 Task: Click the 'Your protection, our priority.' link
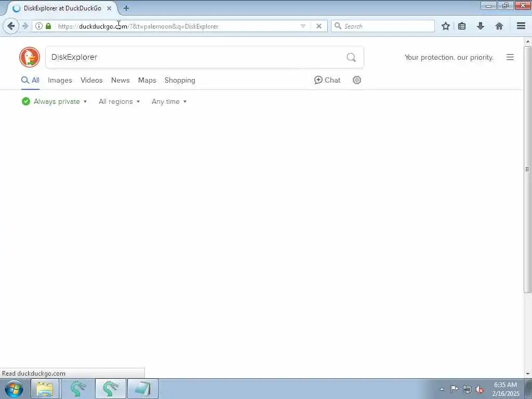[x=449, y=57]
